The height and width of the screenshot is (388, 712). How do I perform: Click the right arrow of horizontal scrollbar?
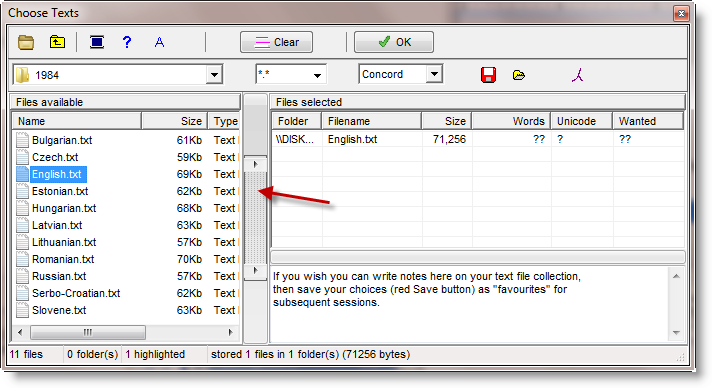[230, 333]
